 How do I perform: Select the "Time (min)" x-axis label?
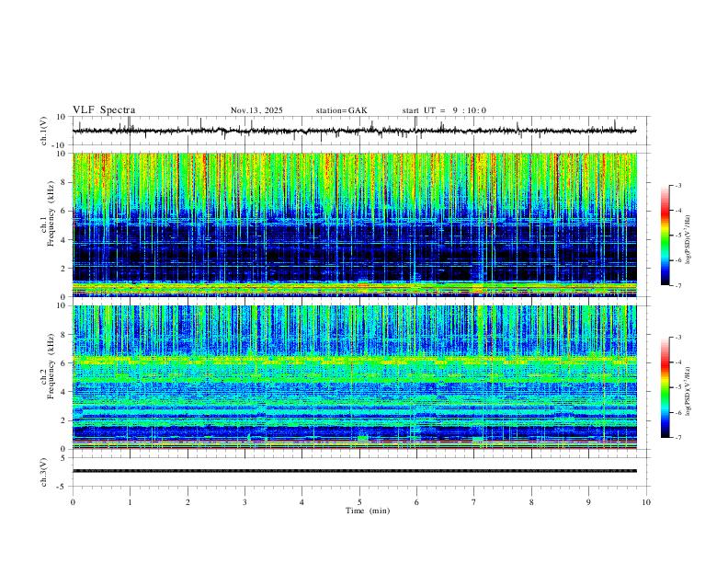(368, 511)
